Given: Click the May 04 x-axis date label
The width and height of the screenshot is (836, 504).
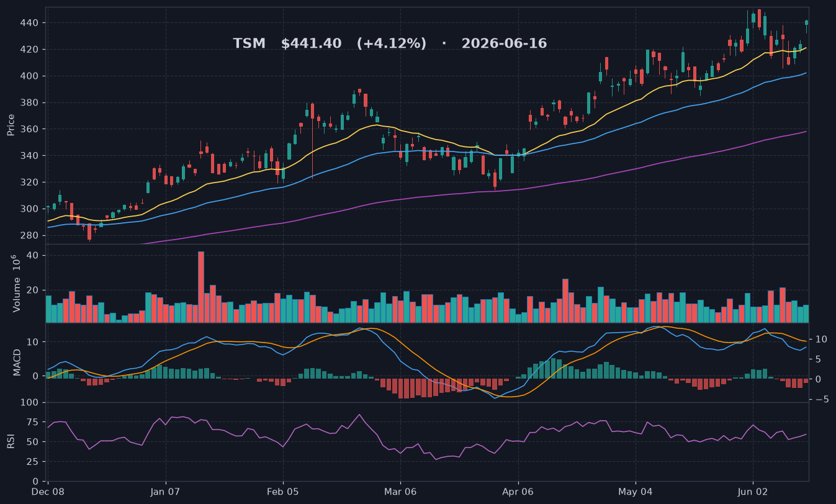Looking at the screenshot, I should [636, 492].
